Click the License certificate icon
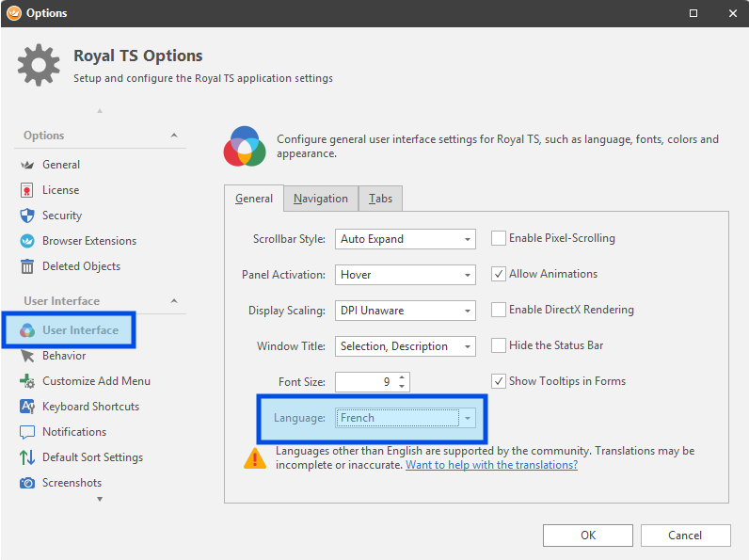 click(26, 190)
